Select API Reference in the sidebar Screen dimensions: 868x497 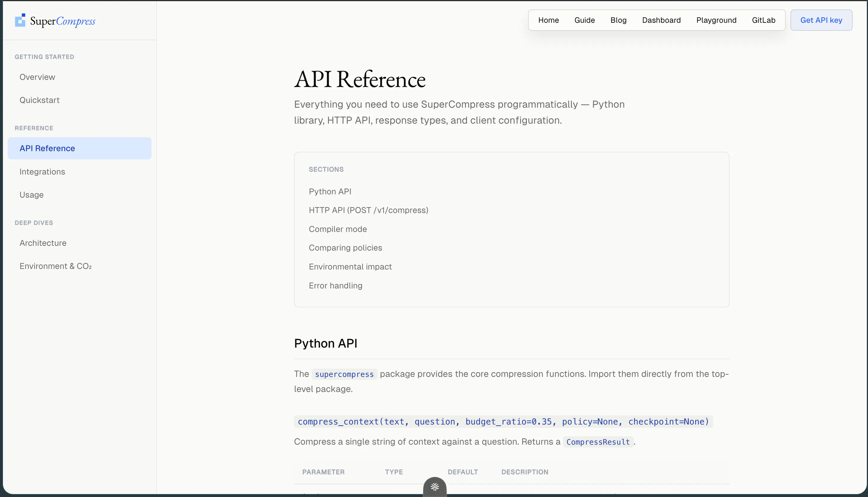79,148
